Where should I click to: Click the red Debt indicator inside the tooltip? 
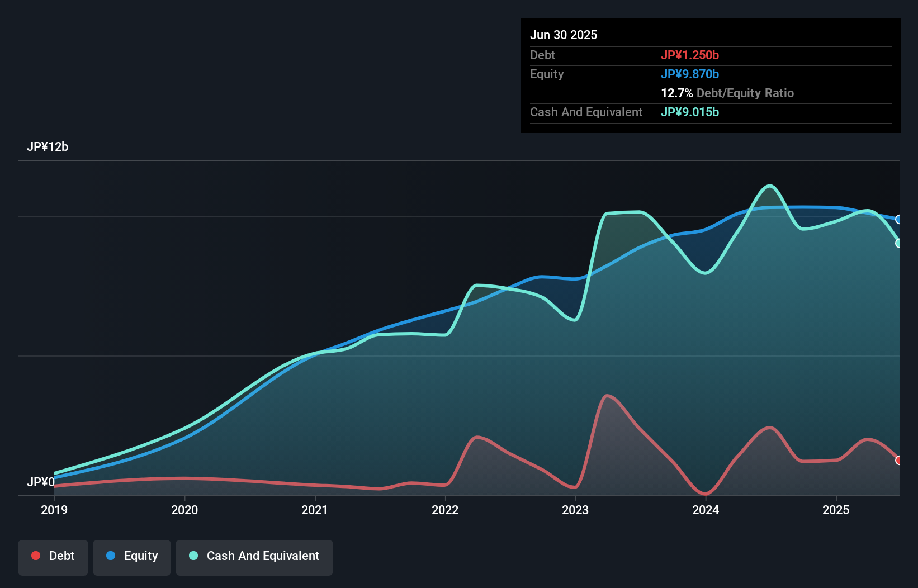[690, 55]
